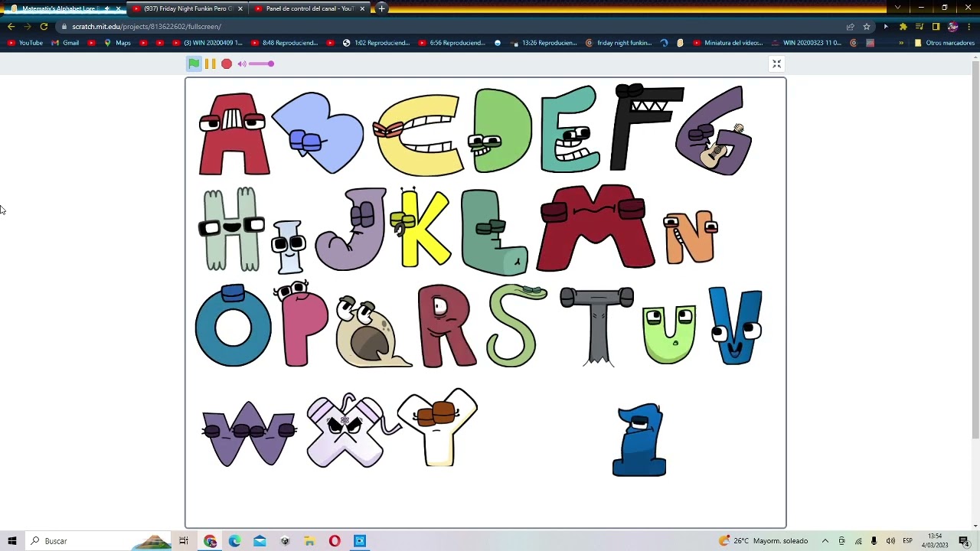Screen dimensions: 980x551
Task: Click the small letter I character
Action: (x=289, y=246)
